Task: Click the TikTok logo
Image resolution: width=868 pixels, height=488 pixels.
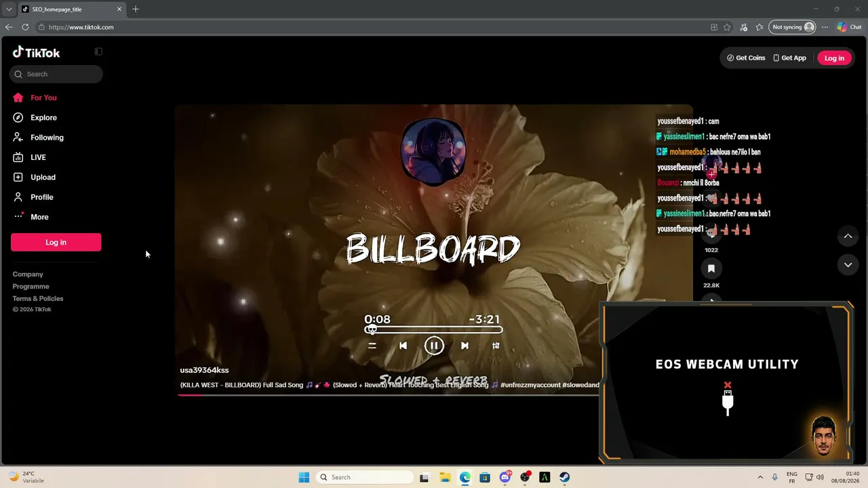Action: click(x=37, y=52)
